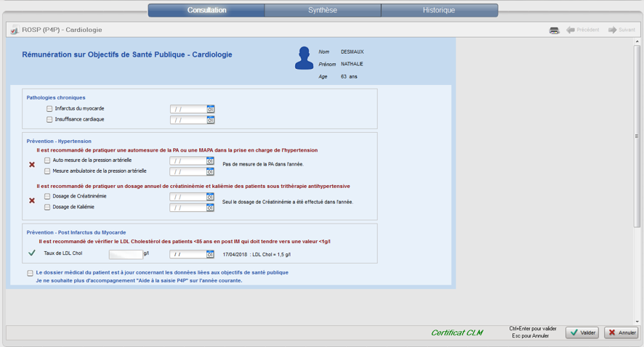
Task: Click the LDL Chol value input field
Action: point(126,254)
